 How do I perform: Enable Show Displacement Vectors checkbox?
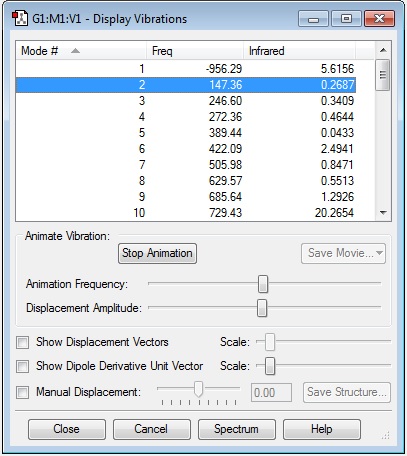(x=23, y=342)
